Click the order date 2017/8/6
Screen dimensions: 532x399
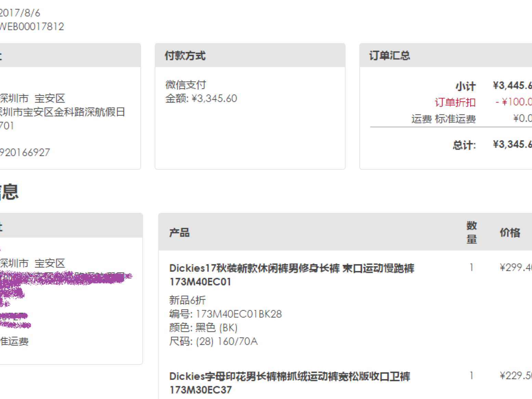tap(20, 13)
